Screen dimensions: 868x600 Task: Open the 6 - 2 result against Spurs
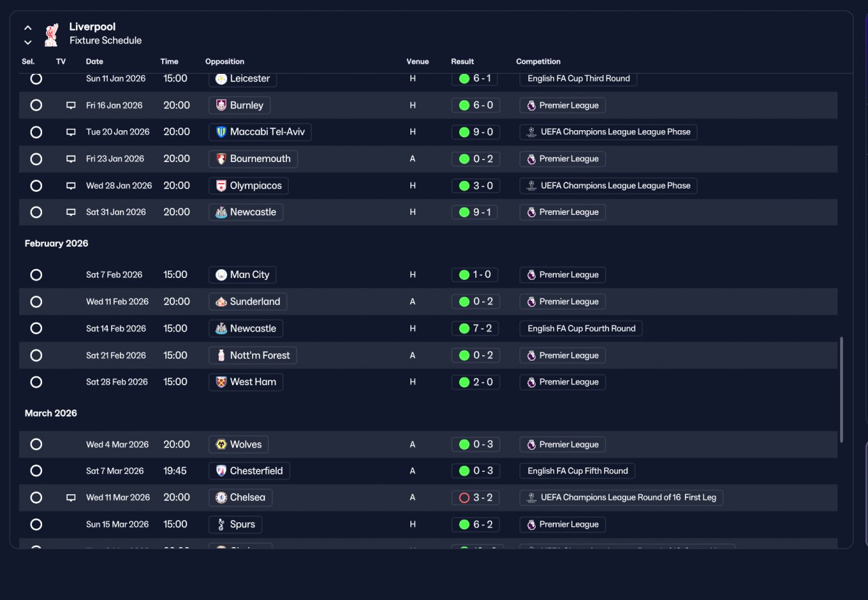(475, 525)
